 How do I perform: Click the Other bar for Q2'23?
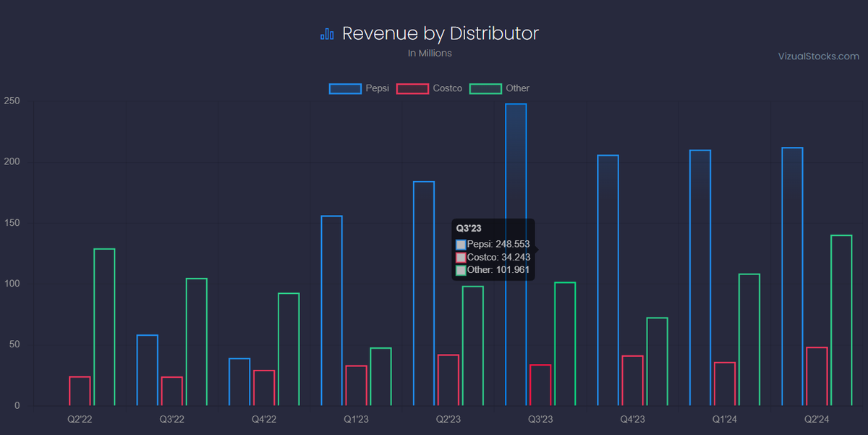pos(473,346)
